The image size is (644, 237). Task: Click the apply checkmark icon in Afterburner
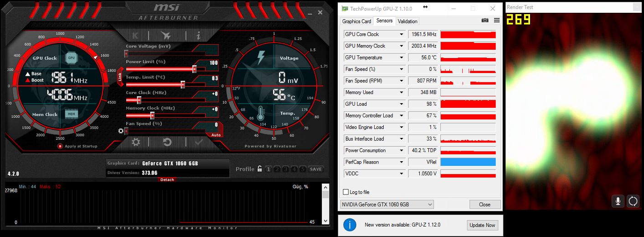coord(199,142)
